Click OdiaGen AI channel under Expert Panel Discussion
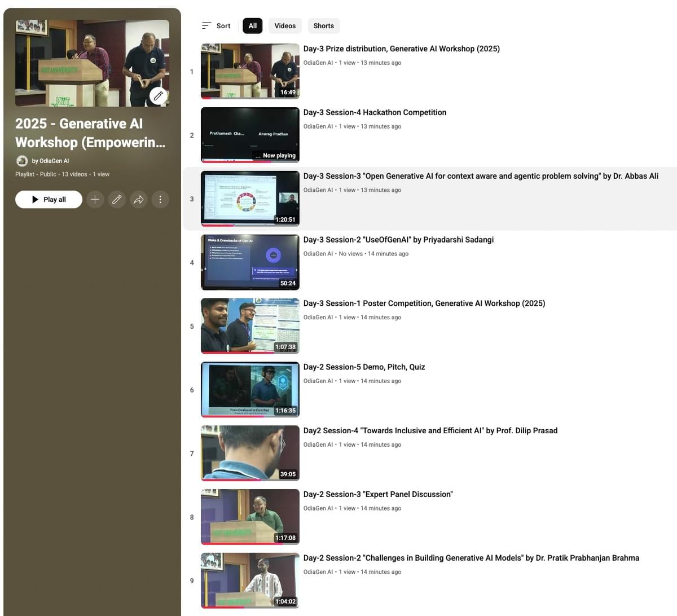 [x=318, y=509]
